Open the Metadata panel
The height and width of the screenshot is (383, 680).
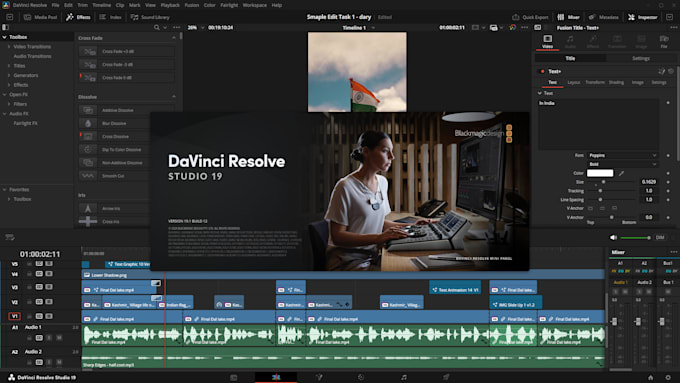[603, 17]
